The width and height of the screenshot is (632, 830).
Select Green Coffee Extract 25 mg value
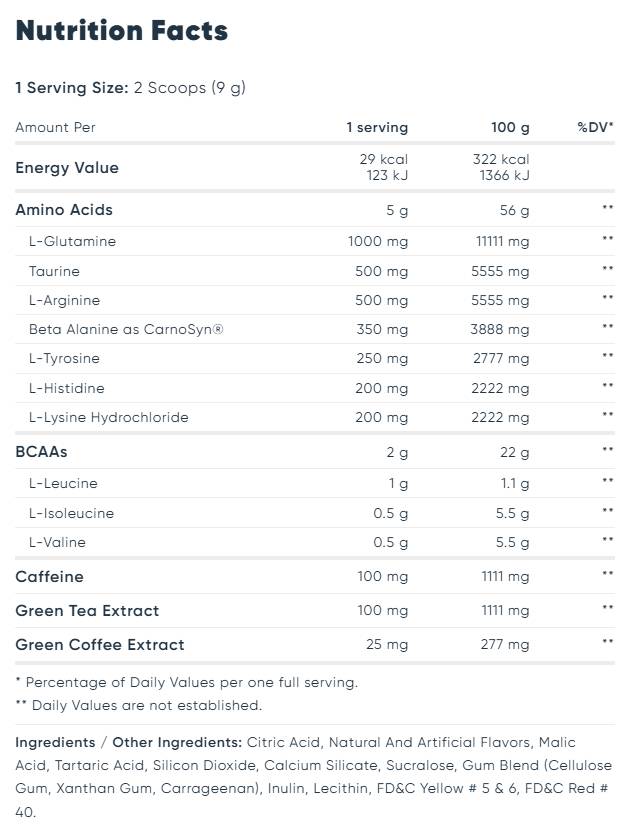click(x=387, y=645)
